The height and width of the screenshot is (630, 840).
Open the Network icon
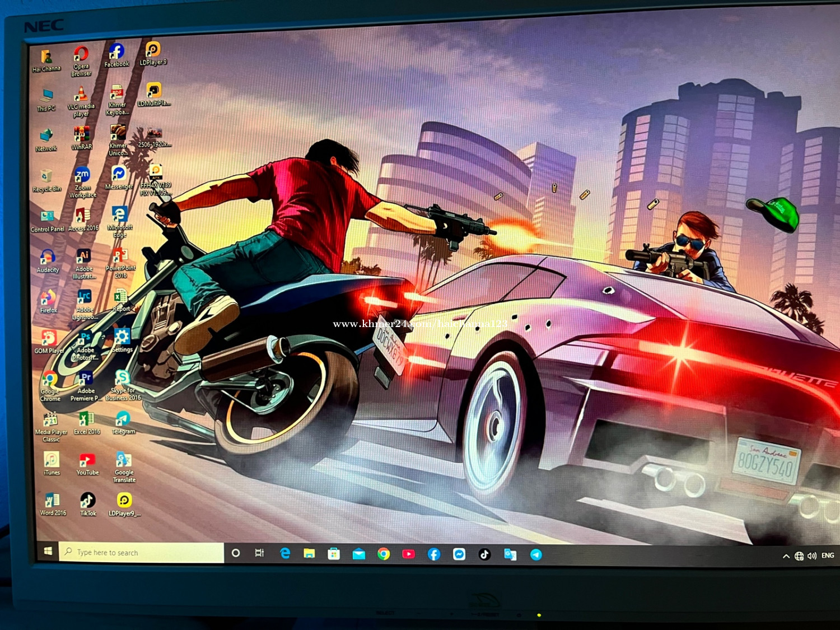coord(46,140)
